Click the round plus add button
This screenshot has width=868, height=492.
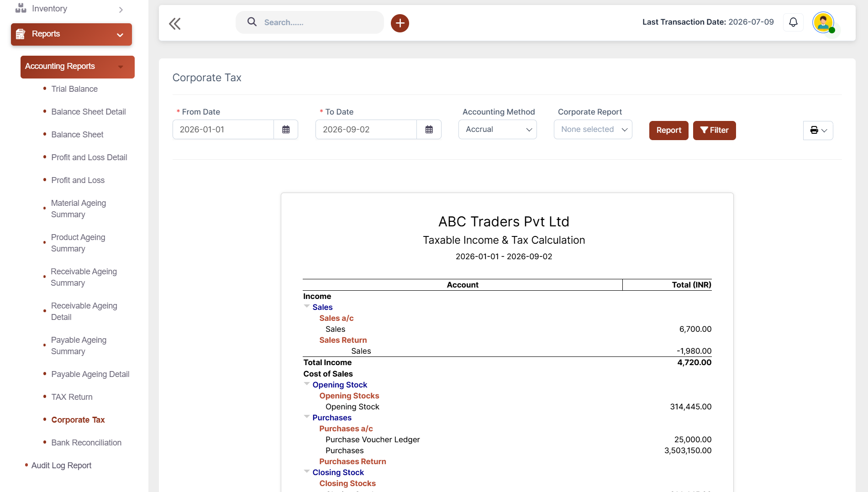pyautogui.click(x=400, y=23)
